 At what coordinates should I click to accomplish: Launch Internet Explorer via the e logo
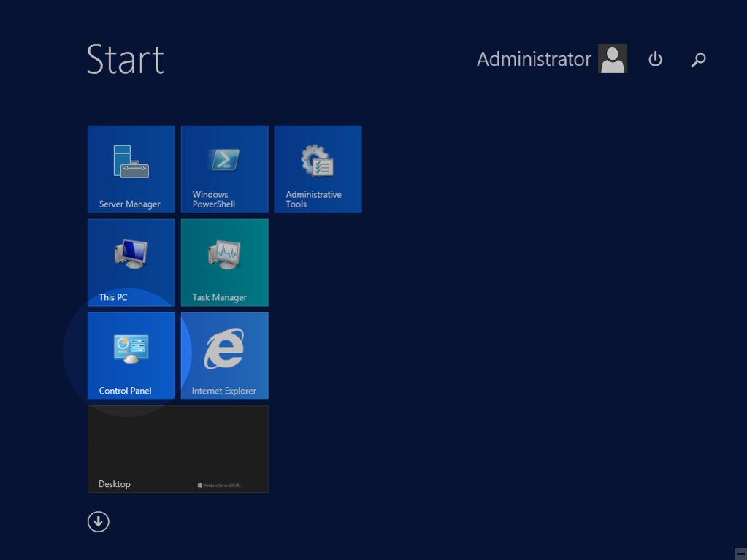tap(224, 348)
